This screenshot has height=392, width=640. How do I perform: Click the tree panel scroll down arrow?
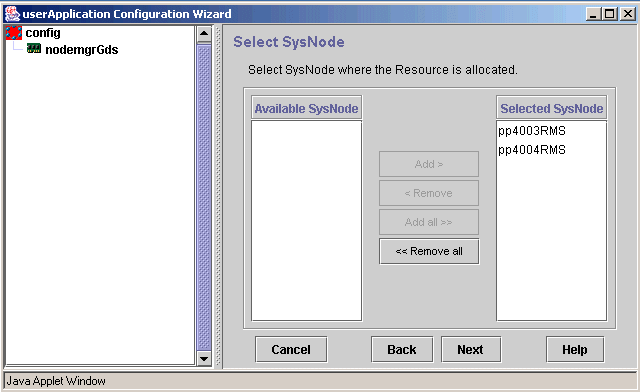(x=204, y=359)
